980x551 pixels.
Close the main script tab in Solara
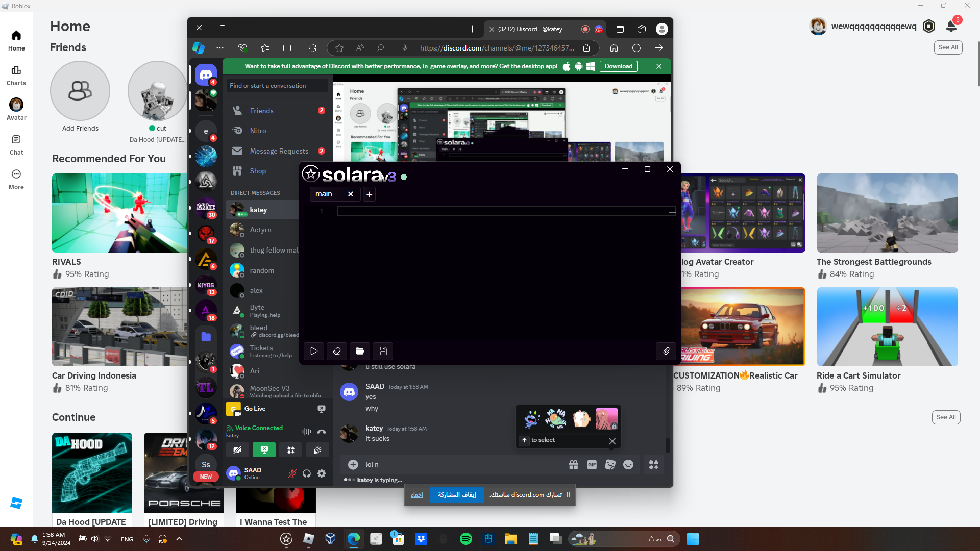[x=351, y=194]
